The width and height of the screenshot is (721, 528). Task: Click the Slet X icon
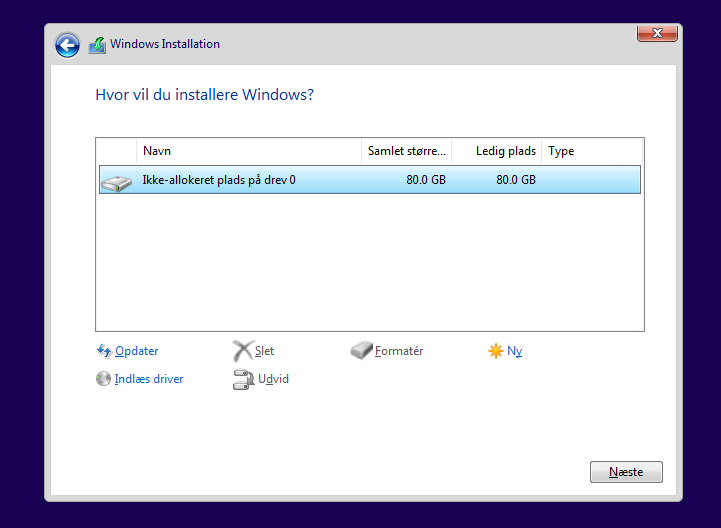(x=243, y=351)
